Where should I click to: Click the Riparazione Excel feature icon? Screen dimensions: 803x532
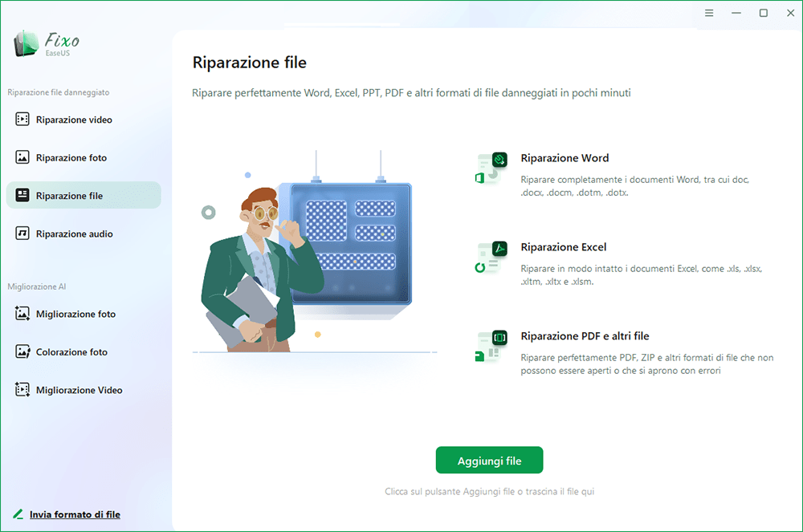491,258
